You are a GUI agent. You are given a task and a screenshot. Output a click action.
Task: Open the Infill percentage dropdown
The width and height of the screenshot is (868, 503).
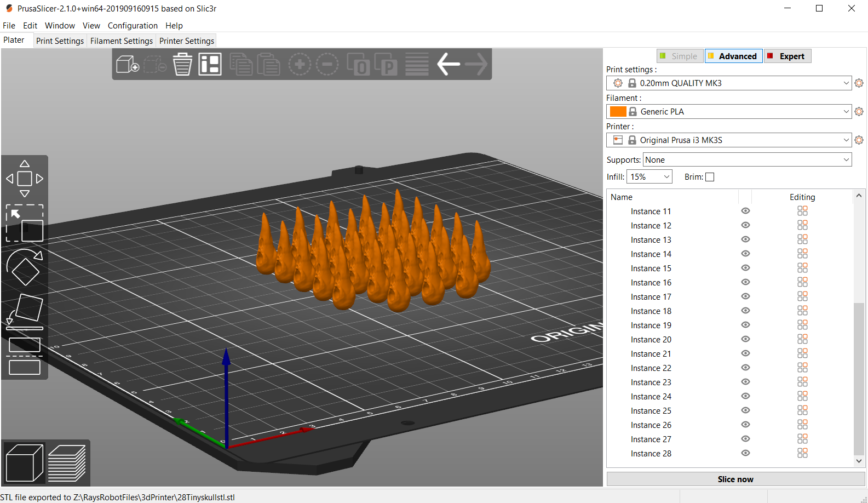point(649,177)
